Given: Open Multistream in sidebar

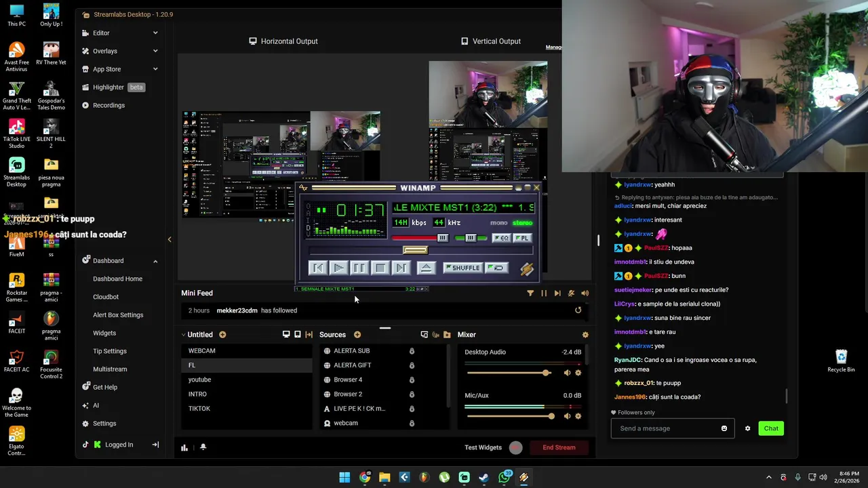Looking at the screenshot, I should tap(110, 369).
